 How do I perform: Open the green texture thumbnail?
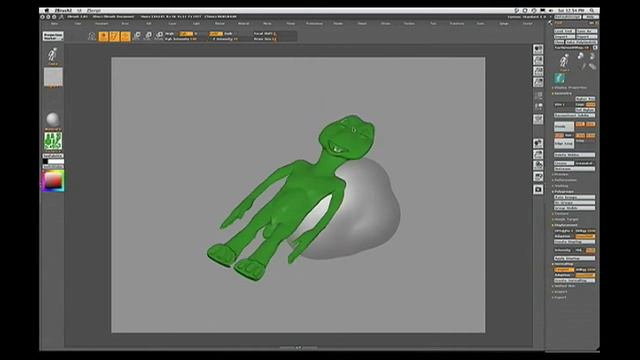coord(53,141)
